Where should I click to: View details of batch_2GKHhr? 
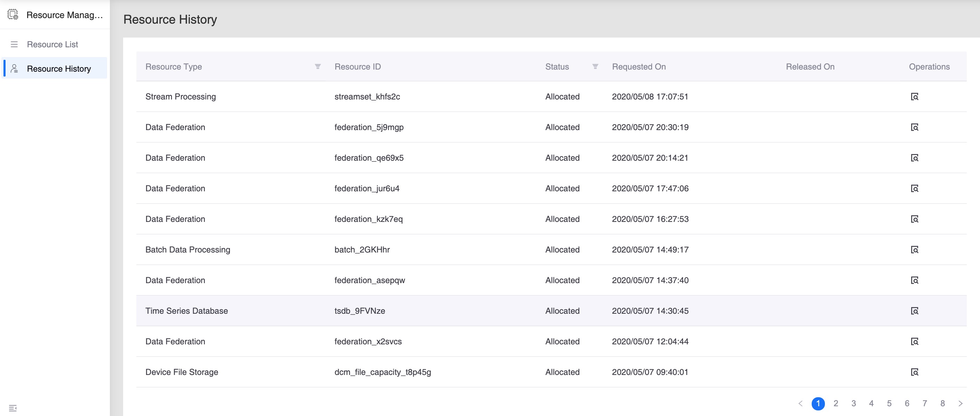click(915, 250)
